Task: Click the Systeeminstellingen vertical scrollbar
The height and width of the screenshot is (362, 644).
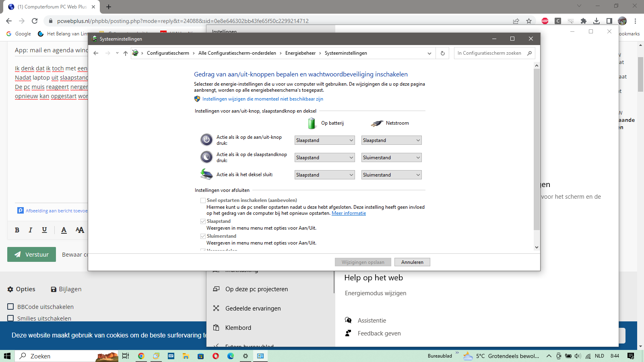Action: 536,150
